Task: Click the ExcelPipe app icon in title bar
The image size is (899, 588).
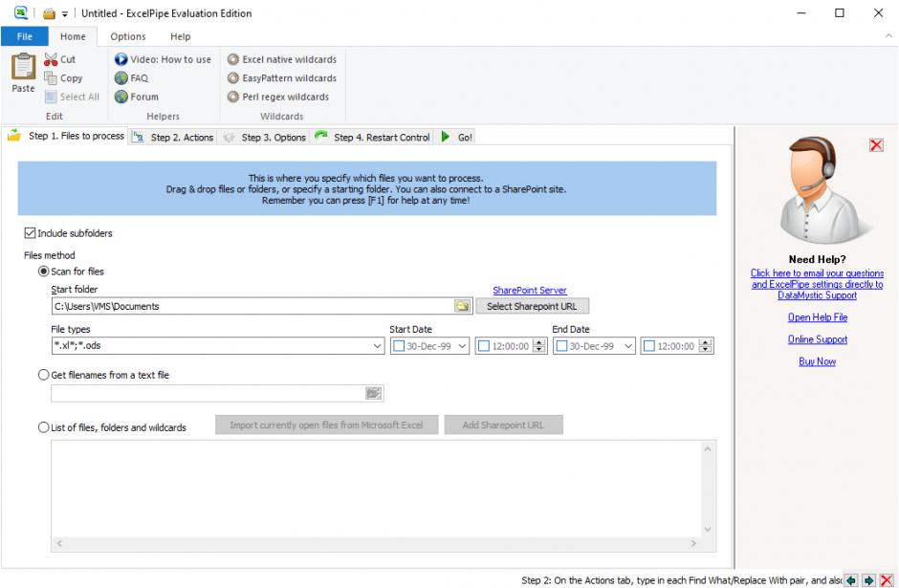Action: pos(21,12)
